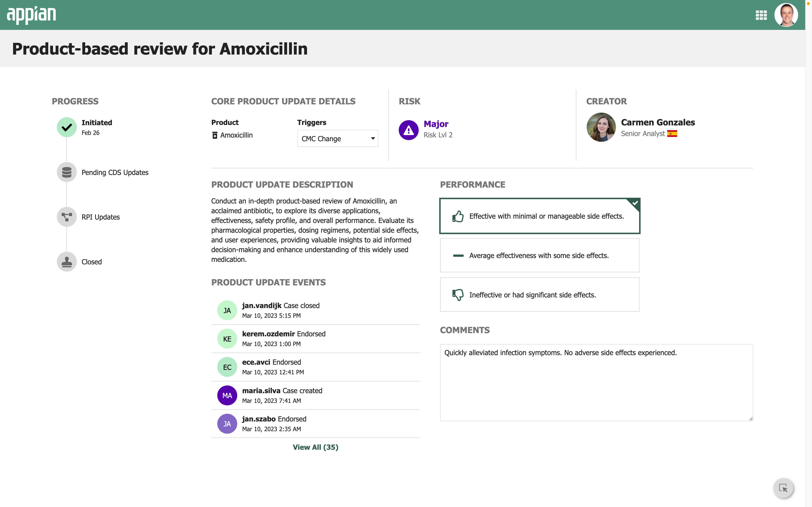Click Carmen Gonzales creator photo

(x=601, y=127)
